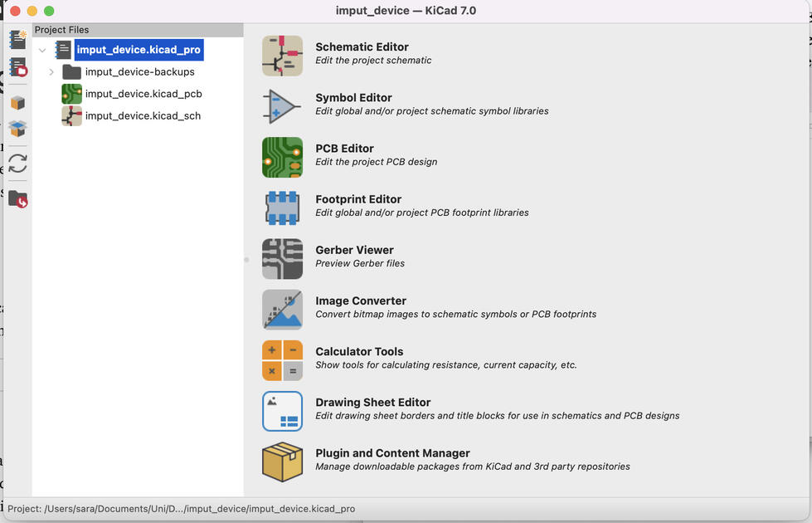812x523 pixels.
Task: Click the Unarchive project icon
Action: point(17,128)
